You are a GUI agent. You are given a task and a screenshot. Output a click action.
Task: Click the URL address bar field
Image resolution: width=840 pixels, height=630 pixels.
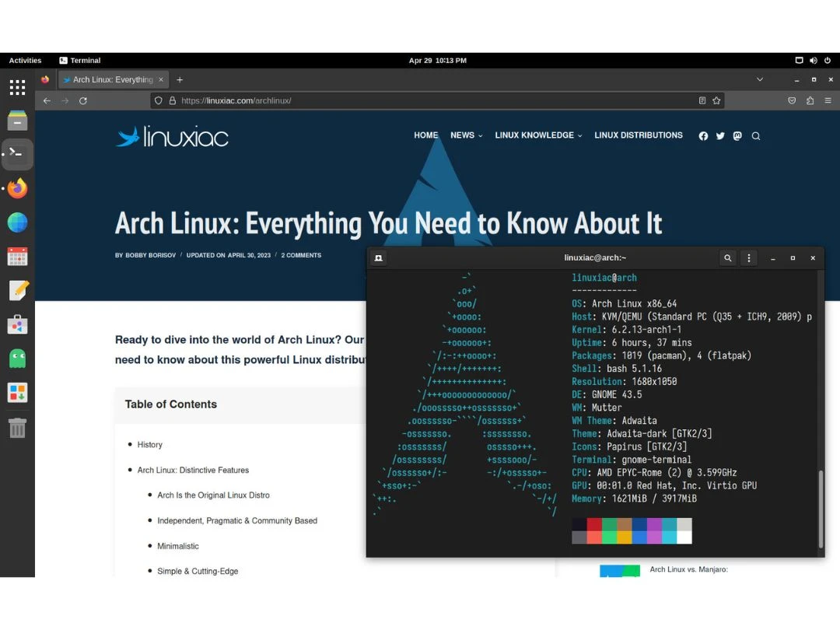428,100
